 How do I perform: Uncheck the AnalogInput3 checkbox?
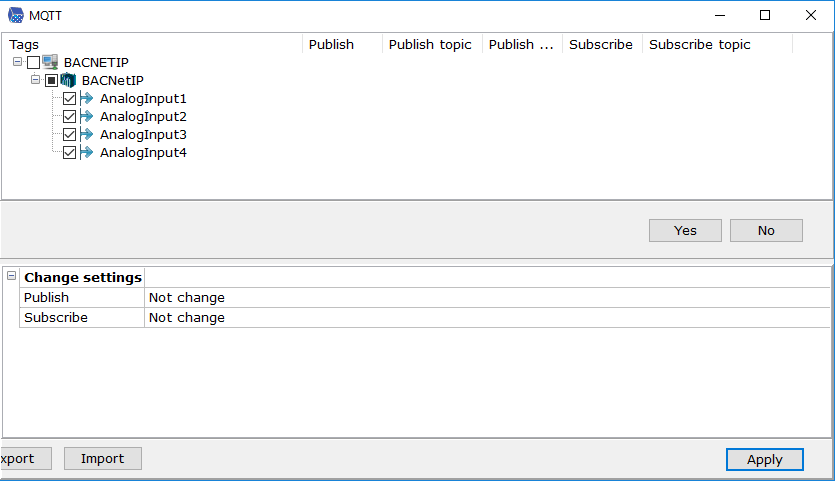coord(69,134)
